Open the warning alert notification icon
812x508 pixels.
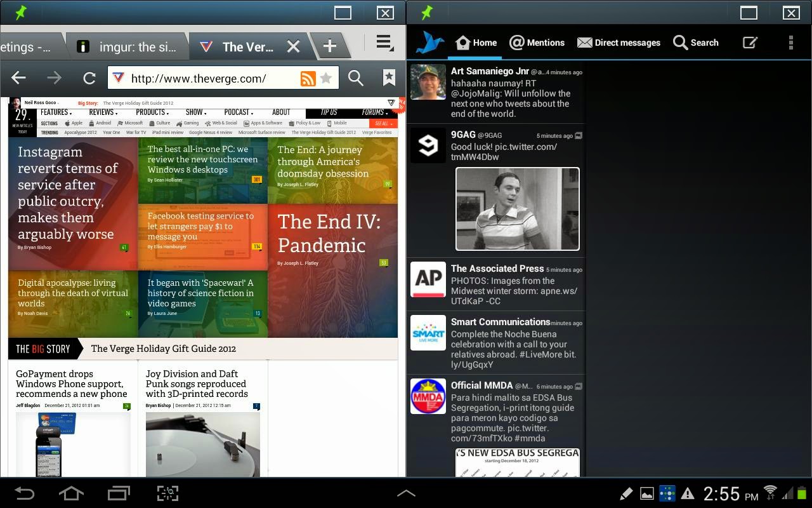pyautogui.click(x=687, y=493)
